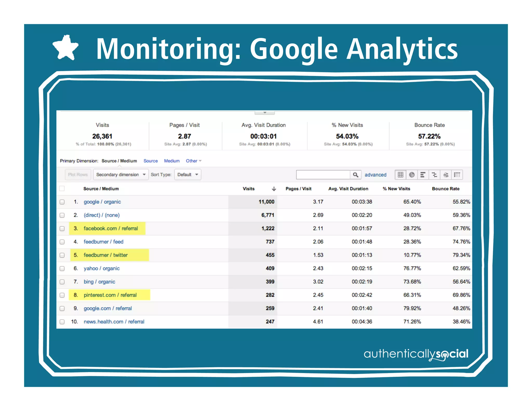This screenshot has height=411, width=532.
Task: Sort by the Pages / Visit column header
Action: point(298,189)
